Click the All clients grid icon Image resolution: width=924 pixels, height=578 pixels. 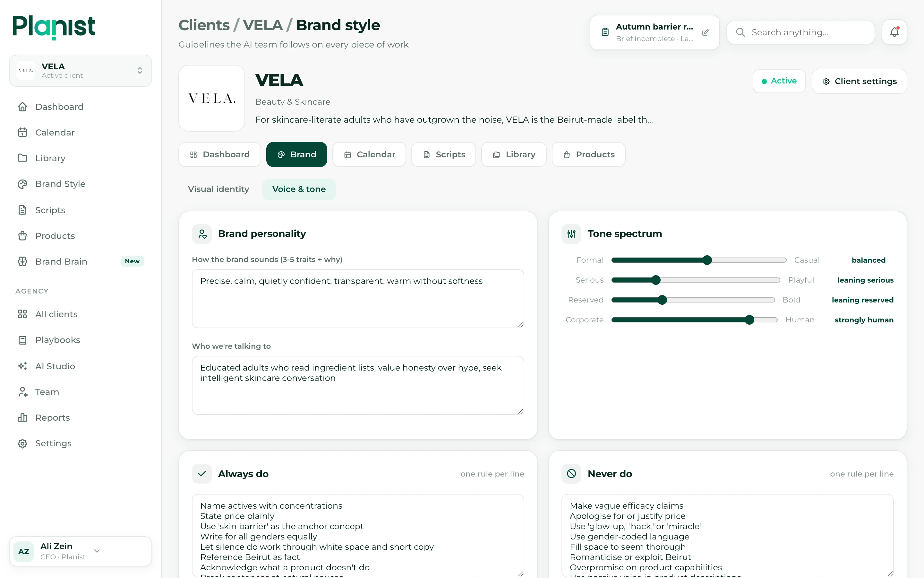click(x=22, y=314)
